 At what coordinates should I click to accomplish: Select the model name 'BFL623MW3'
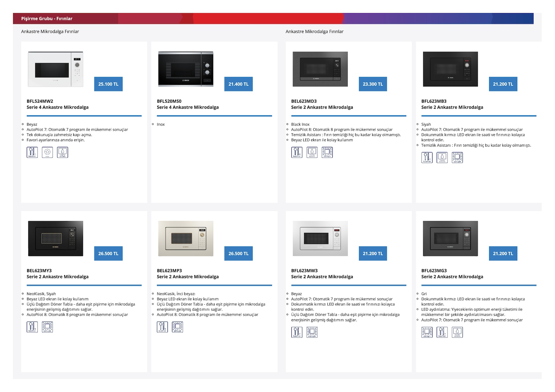click(305, 271)
